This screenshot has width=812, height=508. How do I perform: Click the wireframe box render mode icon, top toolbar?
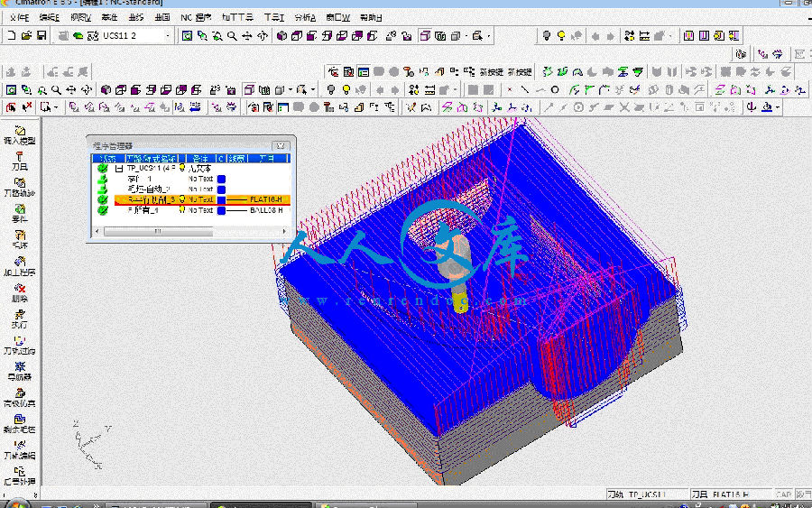(x=425, y=36)
